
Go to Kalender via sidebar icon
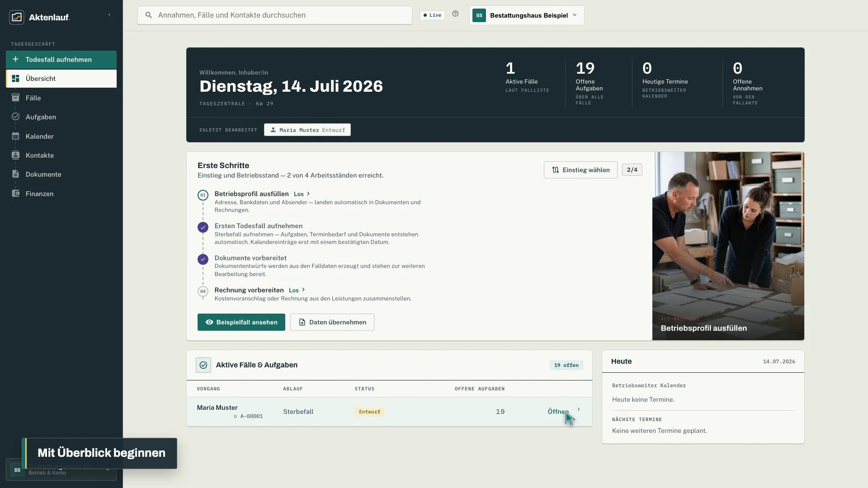click(15, 136)
